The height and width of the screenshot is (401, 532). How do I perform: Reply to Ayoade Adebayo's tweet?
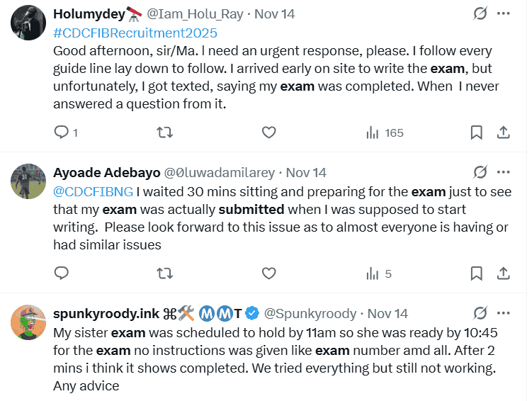(62, 273)
